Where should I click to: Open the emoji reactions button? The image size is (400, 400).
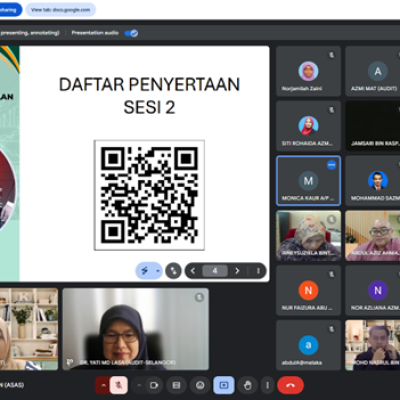(x=200, y=385)
